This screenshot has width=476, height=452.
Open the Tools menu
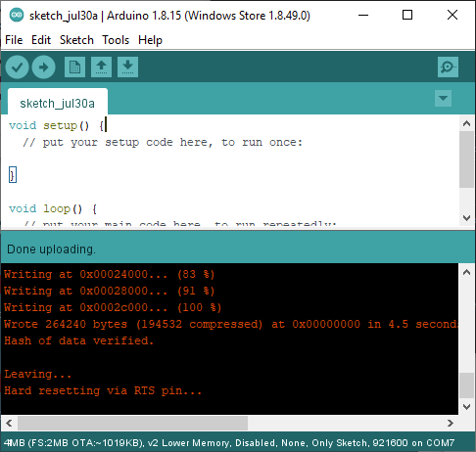pyautogui.click(x=116, y=40)
